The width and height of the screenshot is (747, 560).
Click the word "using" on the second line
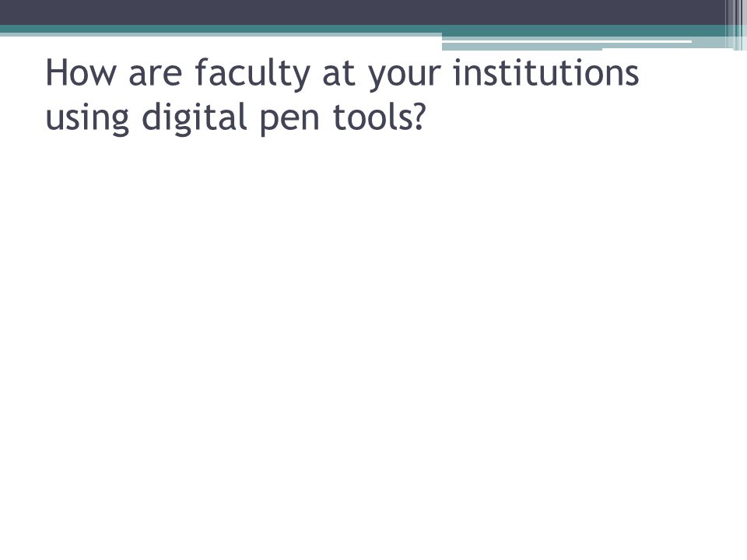click(87, 118)
